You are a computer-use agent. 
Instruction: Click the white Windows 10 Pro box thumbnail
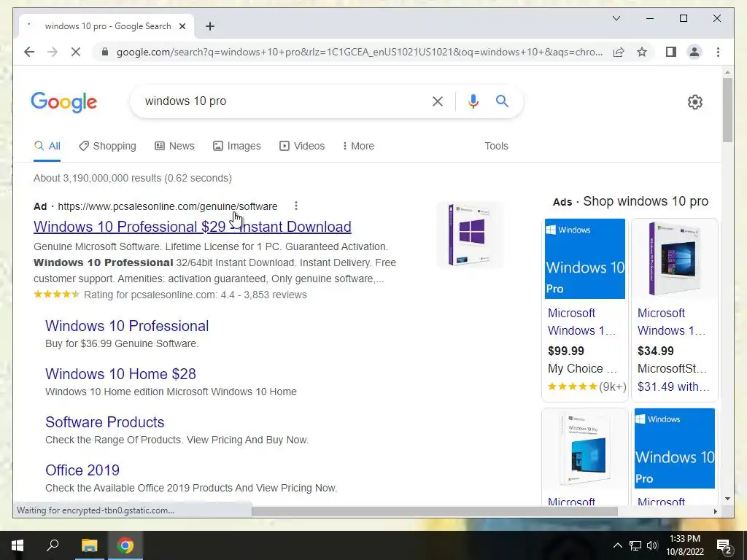(584, 448)
